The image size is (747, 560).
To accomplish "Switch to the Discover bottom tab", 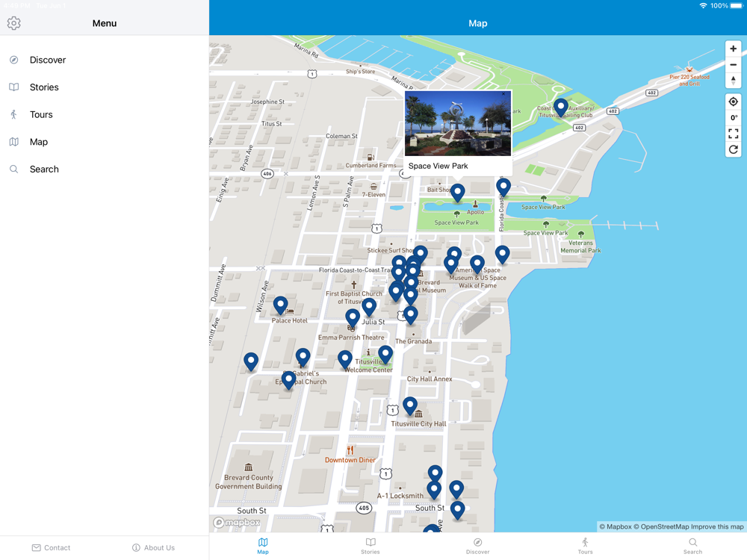I will click(x=478, y=546).
